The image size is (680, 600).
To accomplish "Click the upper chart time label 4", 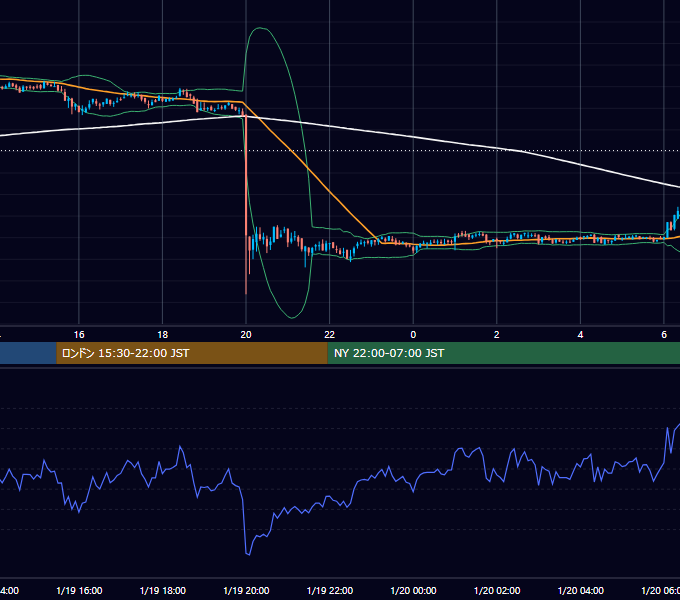I will [x=580, y=335].
